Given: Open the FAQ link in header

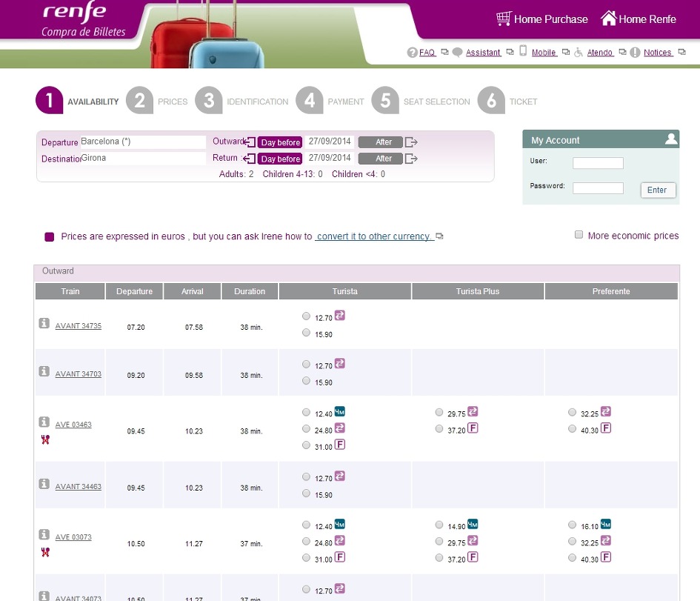Looking at the screenshot, I should (x=427, y=53).
